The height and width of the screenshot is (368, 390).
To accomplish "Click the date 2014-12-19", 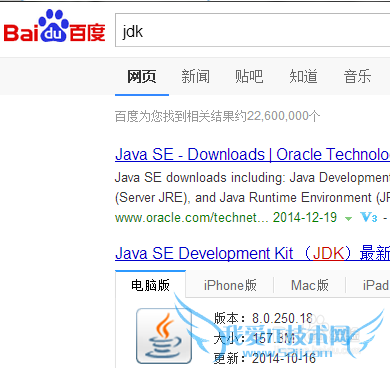I will 305,218.
